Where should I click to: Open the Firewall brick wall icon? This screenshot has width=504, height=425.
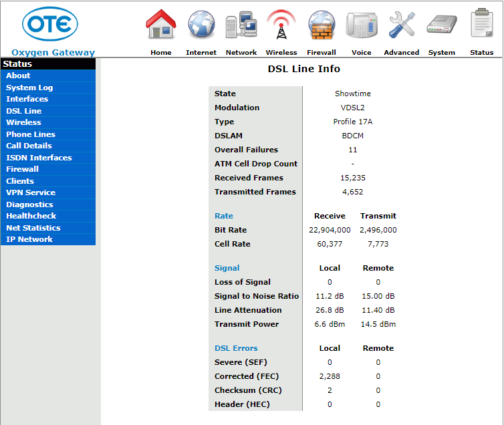click(x=322, y=25)
